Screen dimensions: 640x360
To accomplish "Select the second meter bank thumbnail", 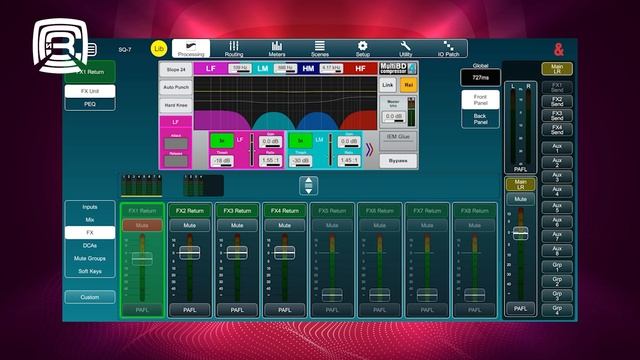I will coord(203,186).
